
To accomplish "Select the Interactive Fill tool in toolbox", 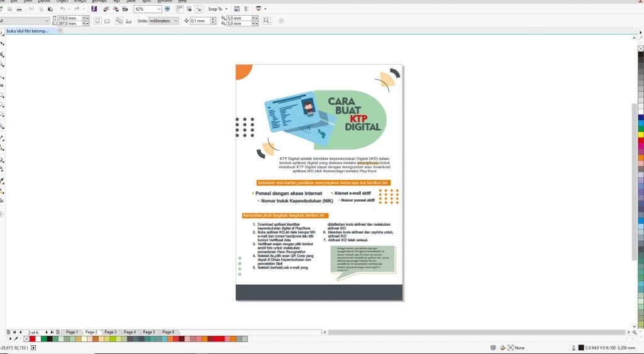I will click(x=2, y=191).
